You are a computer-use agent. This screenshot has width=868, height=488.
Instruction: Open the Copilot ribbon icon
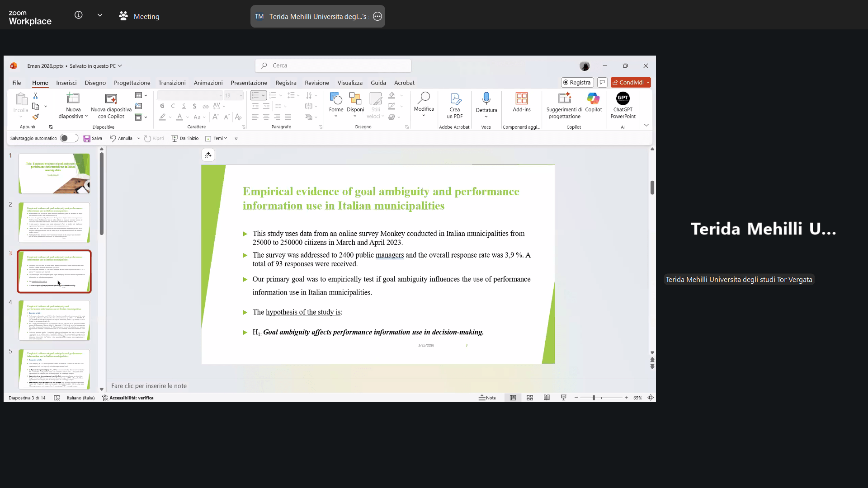(x=593, y=99)
